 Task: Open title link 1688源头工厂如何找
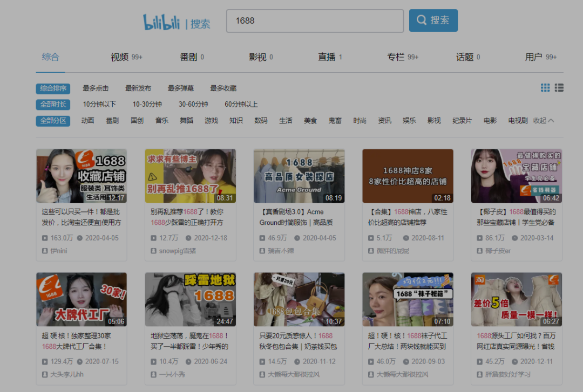click(x=517, y=341)
